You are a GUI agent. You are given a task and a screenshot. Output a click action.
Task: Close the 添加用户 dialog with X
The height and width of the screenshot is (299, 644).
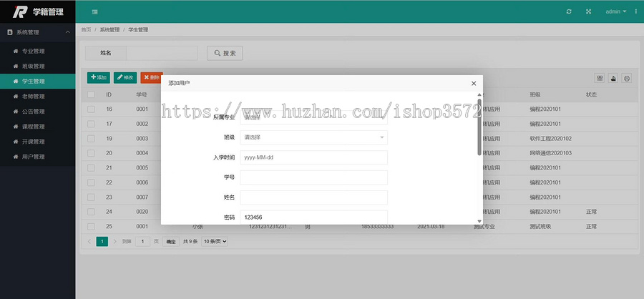(474, 83)
